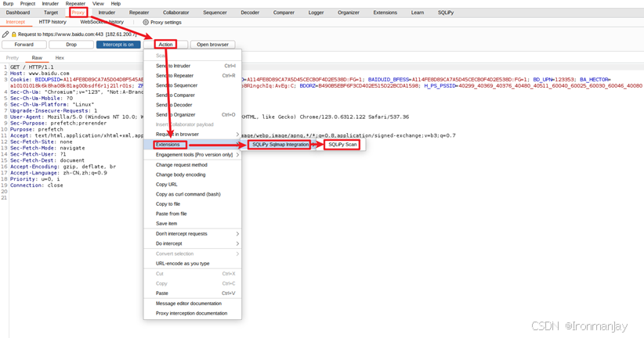Choose Send to Comparer
Screen dimensions: 644x338
coord(192,95)
